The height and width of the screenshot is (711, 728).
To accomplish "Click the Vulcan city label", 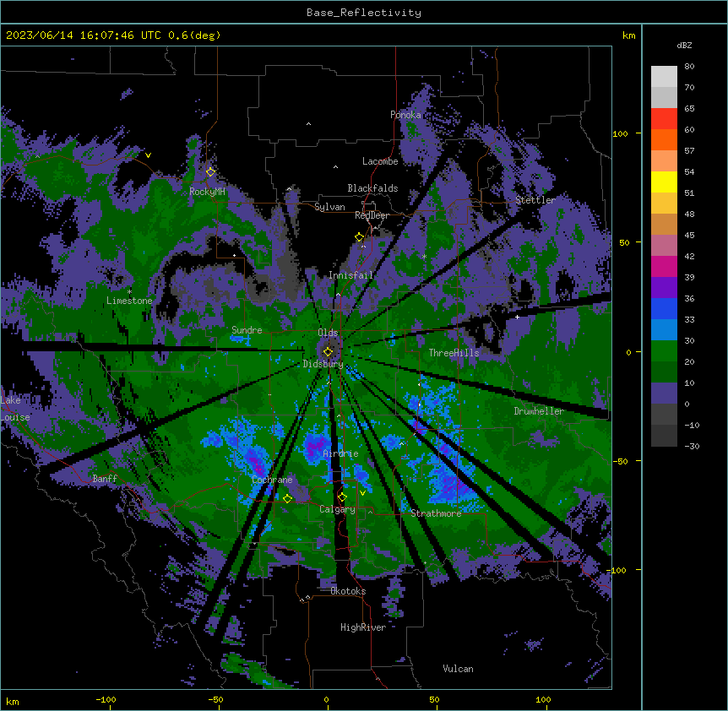I will pyautogui.click(x=458, y=669).
